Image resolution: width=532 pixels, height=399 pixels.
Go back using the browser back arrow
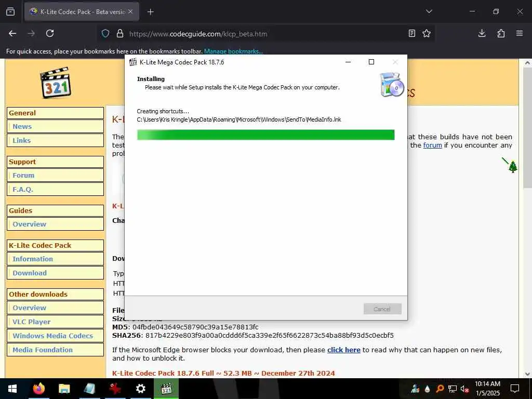(12, 33)
